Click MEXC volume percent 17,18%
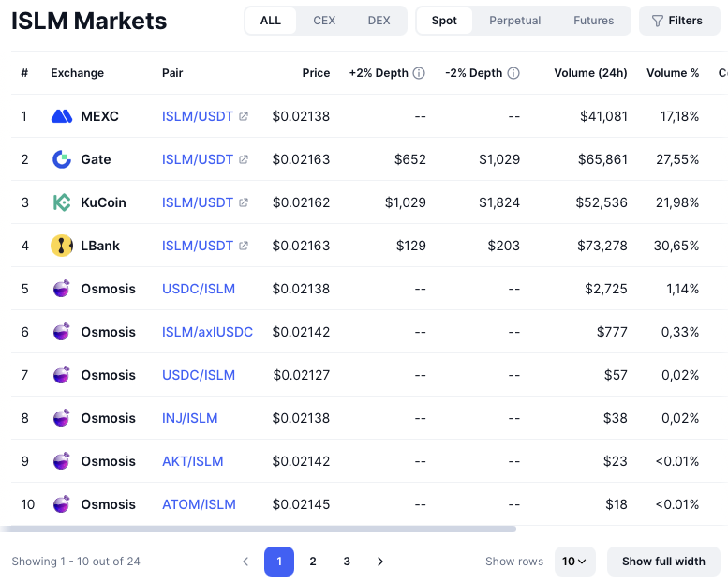 click(x=679, y=116)
